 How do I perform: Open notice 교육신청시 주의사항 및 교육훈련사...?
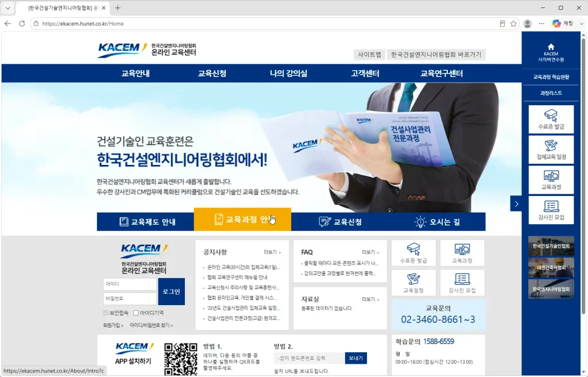(x=243, y=287)
